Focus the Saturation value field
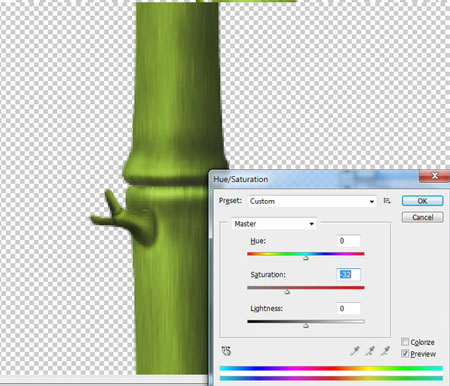 click(348, 275)
